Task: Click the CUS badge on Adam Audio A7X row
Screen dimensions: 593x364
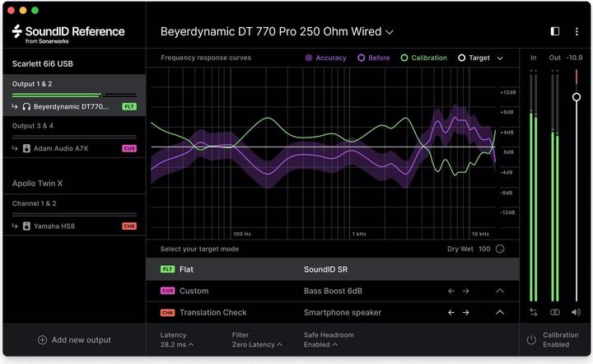Action: [129, 148]
